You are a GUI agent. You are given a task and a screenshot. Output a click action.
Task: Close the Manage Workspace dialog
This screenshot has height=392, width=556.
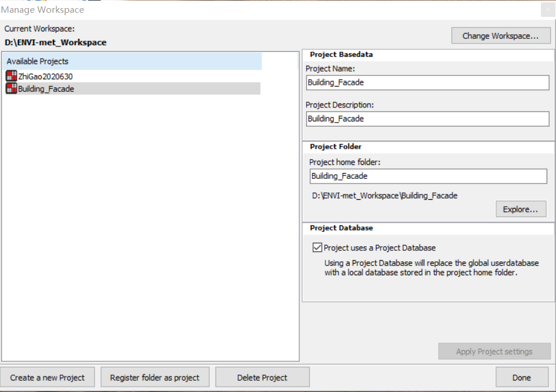(x=548, y=9)
